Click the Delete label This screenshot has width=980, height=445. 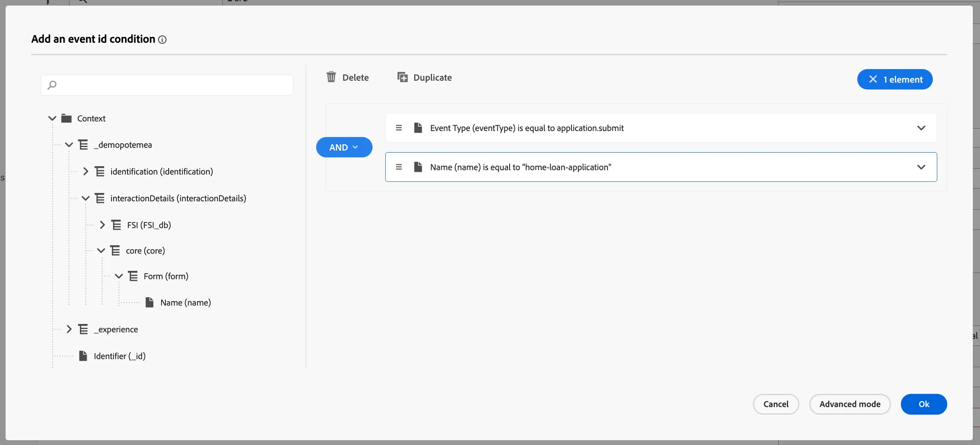(356, 77)
